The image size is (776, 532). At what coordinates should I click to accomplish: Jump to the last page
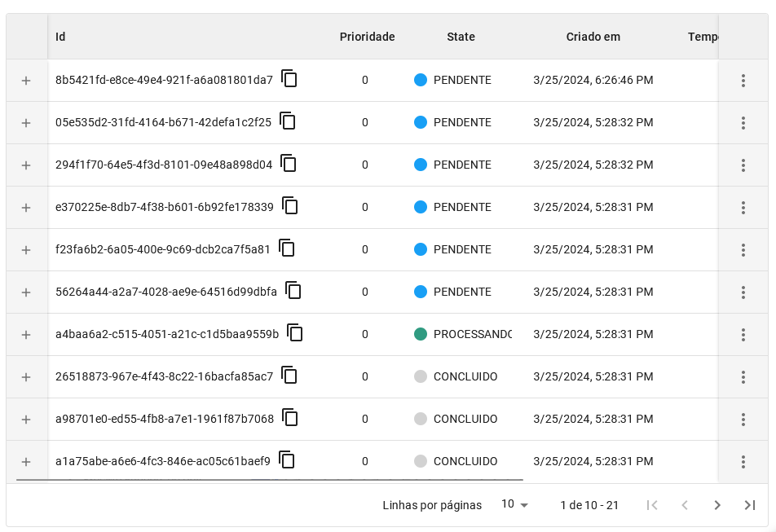750,505
